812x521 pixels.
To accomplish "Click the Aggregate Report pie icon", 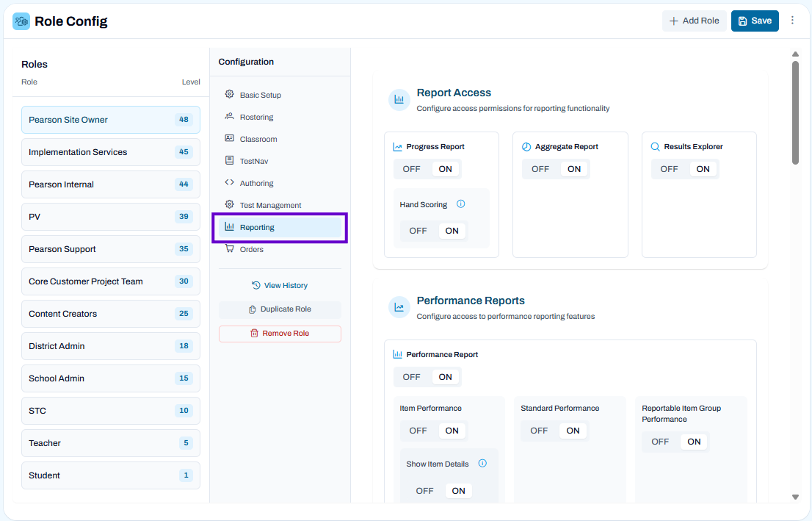I will pyautogui.click(x=526, y=147).
